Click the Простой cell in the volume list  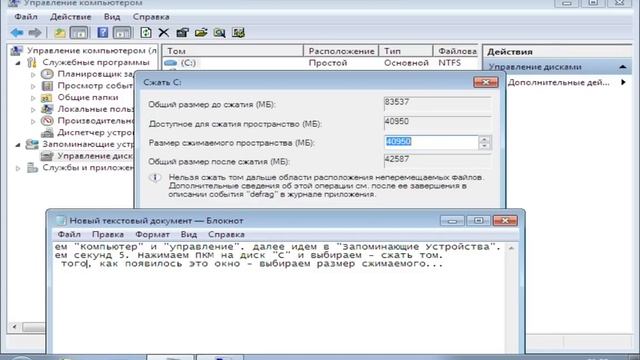(328, 63)
